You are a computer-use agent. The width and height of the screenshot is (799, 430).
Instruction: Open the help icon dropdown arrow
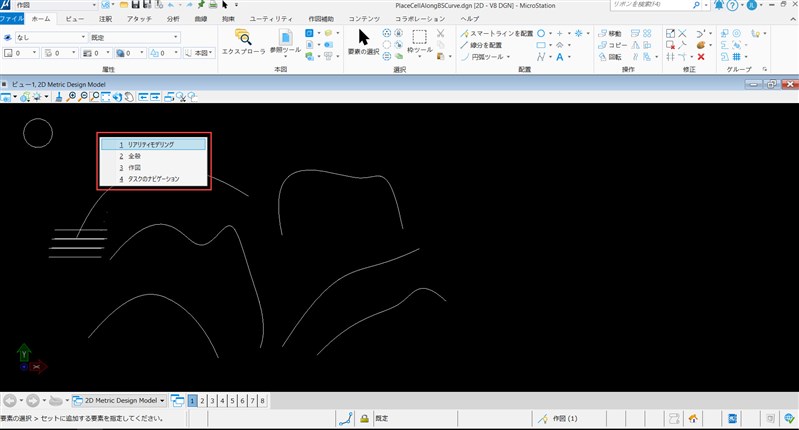pyautogui.click(x=742, y=5)
